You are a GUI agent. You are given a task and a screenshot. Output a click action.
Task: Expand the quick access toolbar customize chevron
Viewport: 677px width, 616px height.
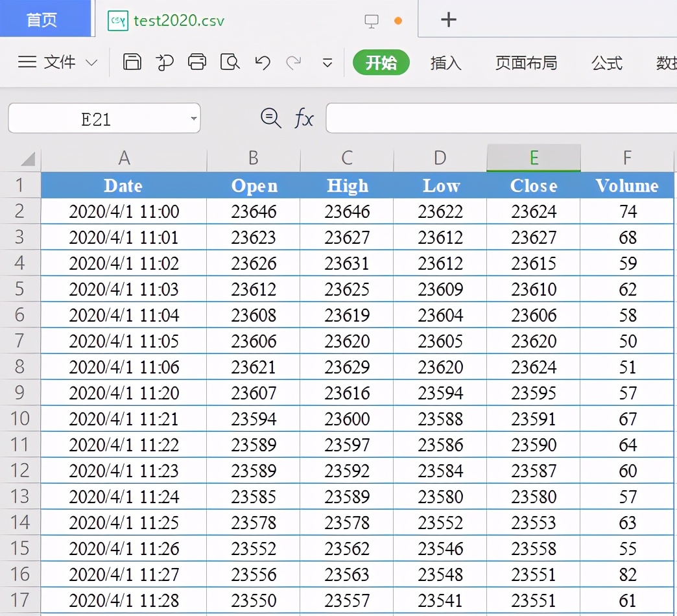point(327,63)
